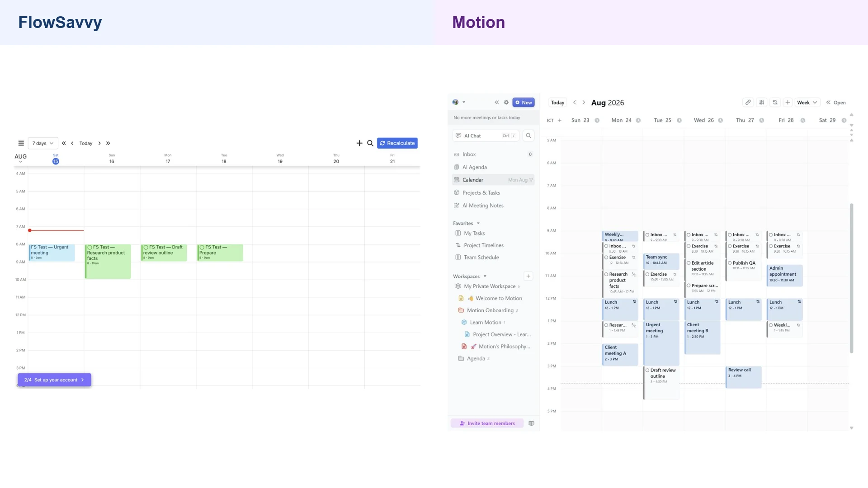This screenshot has height=488, width=868.
Task: Open FS Test Urgent meeting event
Action: click(x=52, y=253)
